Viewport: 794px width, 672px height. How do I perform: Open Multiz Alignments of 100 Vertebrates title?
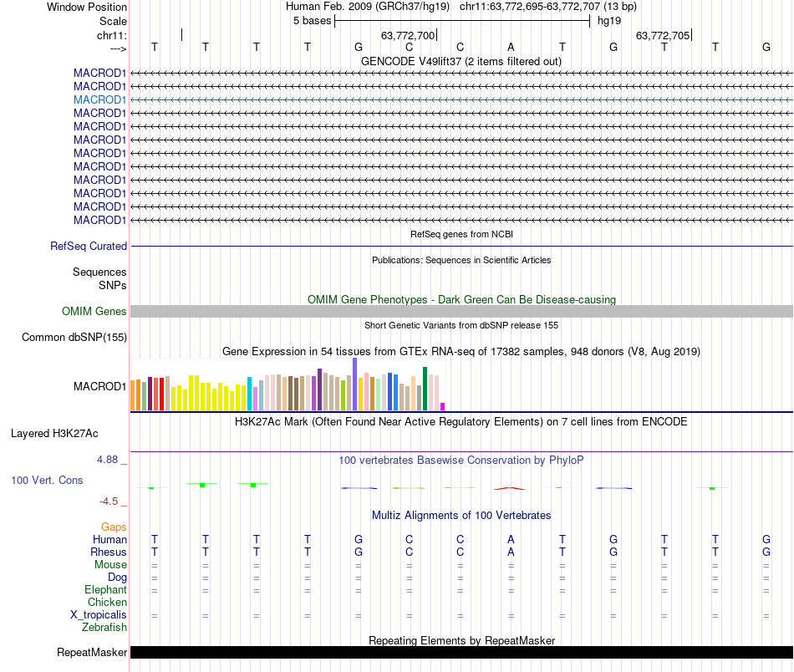[461, 516]
